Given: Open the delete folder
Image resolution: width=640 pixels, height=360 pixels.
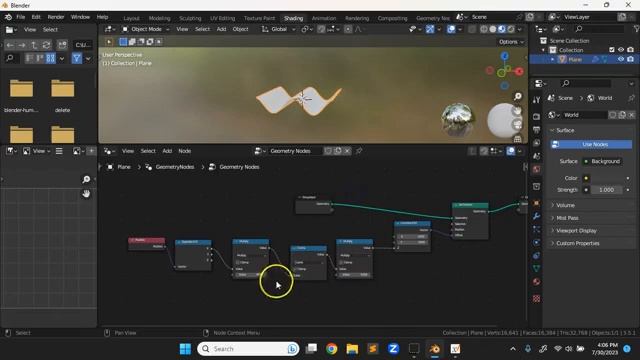Looking at the screenshot, I should 62,96.
